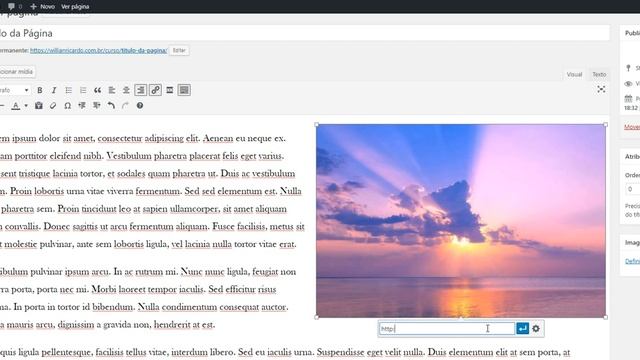Click the paste as text icon

39,106
